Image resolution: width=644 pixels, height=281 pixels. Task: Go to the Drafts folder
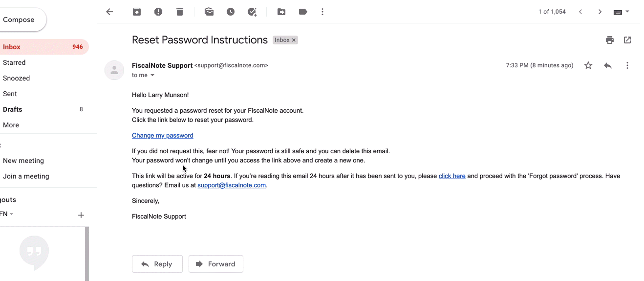click(13, 109)
